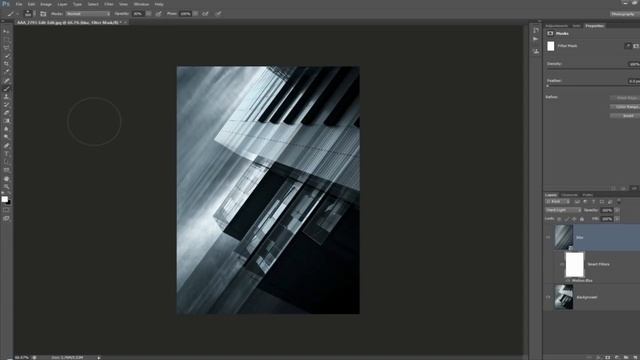Click the Mask Edge button

tap(625, 98)
